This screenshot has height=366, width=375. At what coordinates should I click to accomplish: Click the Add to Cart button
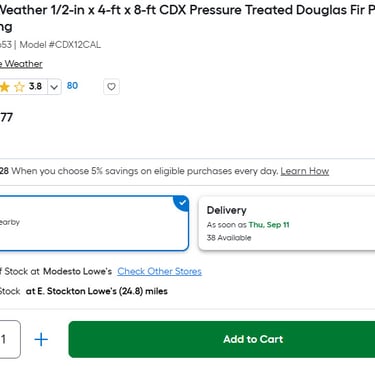(222, 339)
